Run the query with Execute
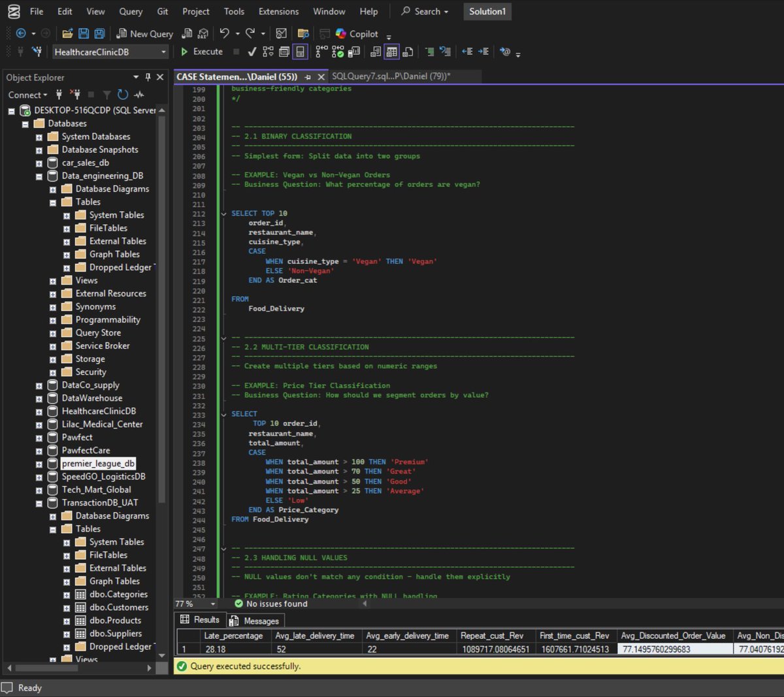 202,52
